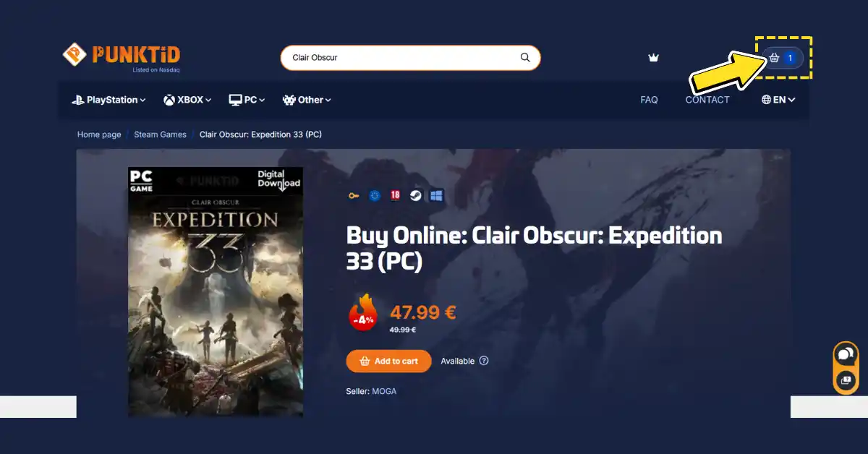This screenshot has width=868, height=454.
Task: Click into the Clair Obscur search field
Action: click(x=410, y=58)
